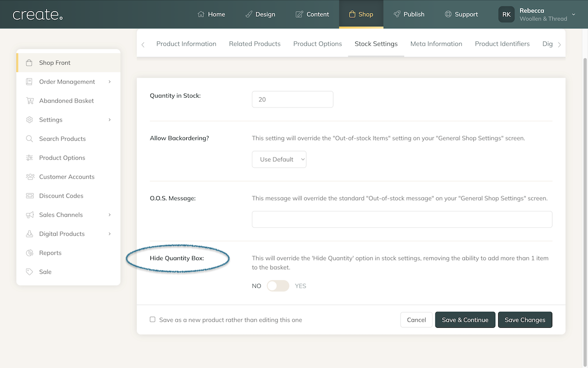Toggle the Hide Quantity Box switch

click(278, 286)
